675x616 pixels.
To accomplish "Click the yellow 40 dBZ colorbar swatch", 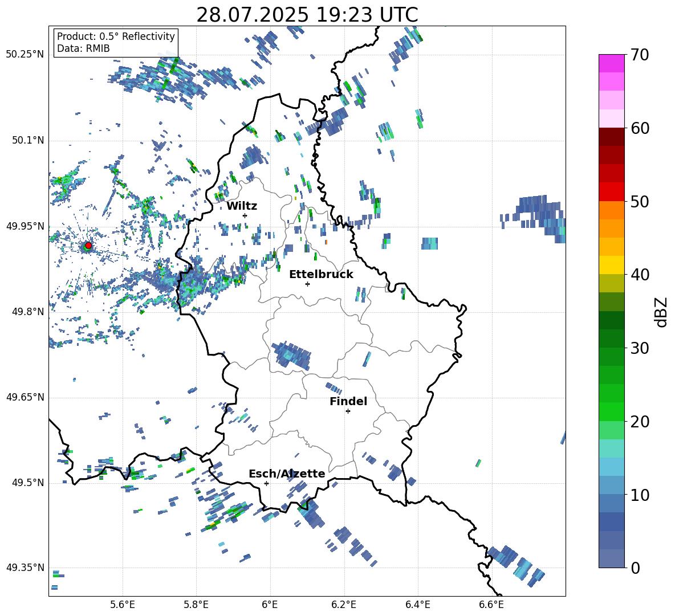I will [611, 265].
